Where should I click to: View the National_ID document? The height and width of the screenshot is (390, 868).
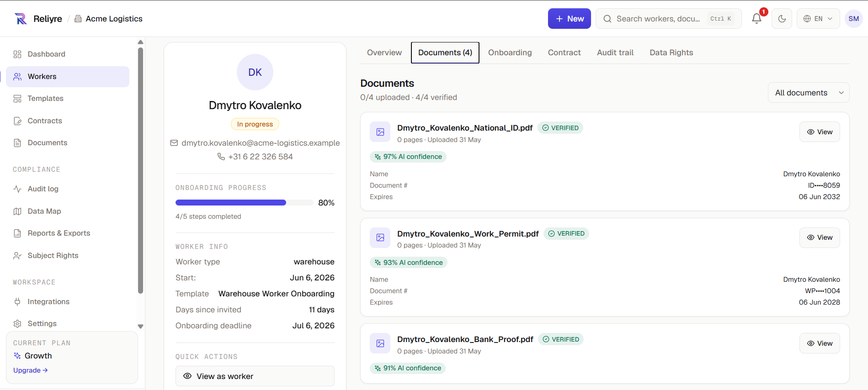[x=820, y=132]
